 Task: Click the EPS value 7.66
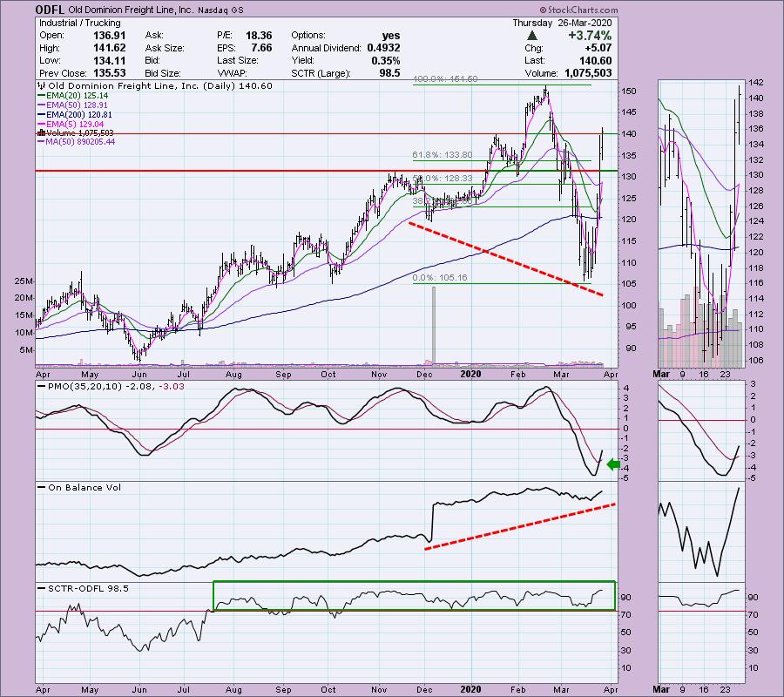click(x=262, y=48)
